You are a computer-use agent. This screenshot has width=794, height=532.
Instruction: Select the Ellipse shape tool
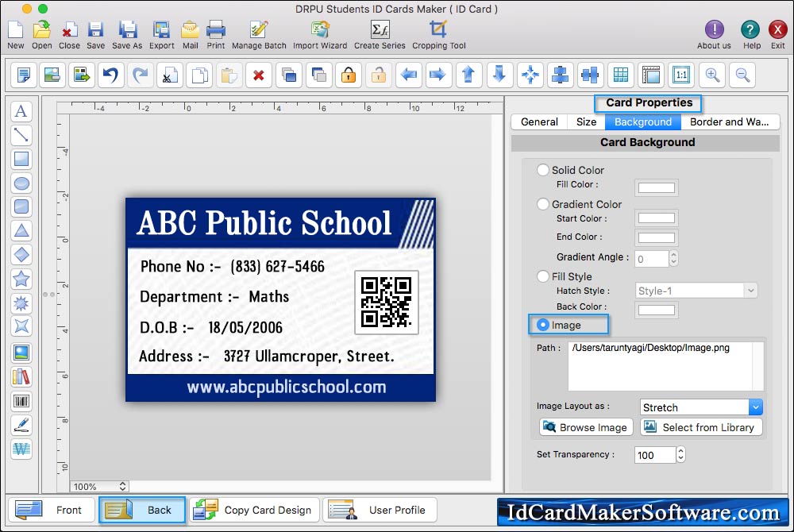[21, 183]
